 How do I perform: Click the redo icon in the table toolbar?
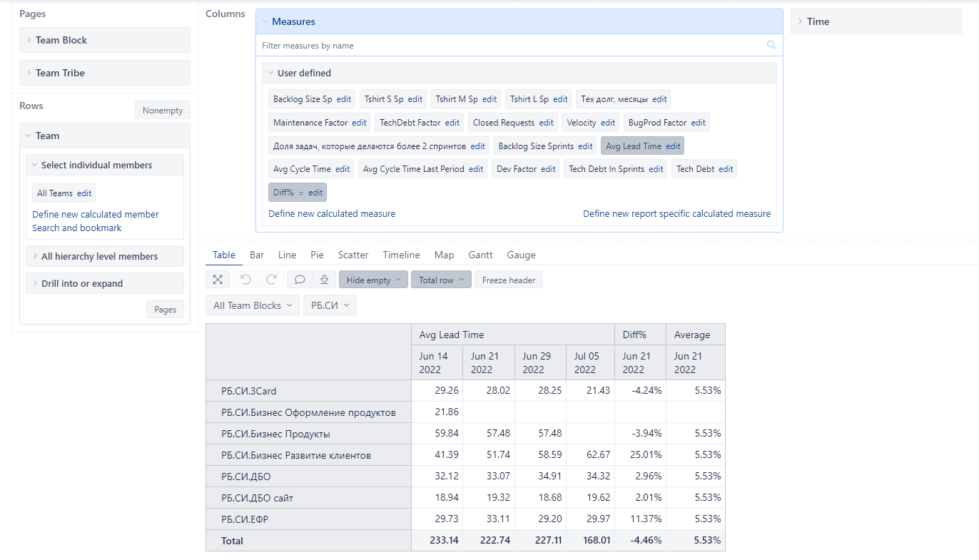[271, 279]
